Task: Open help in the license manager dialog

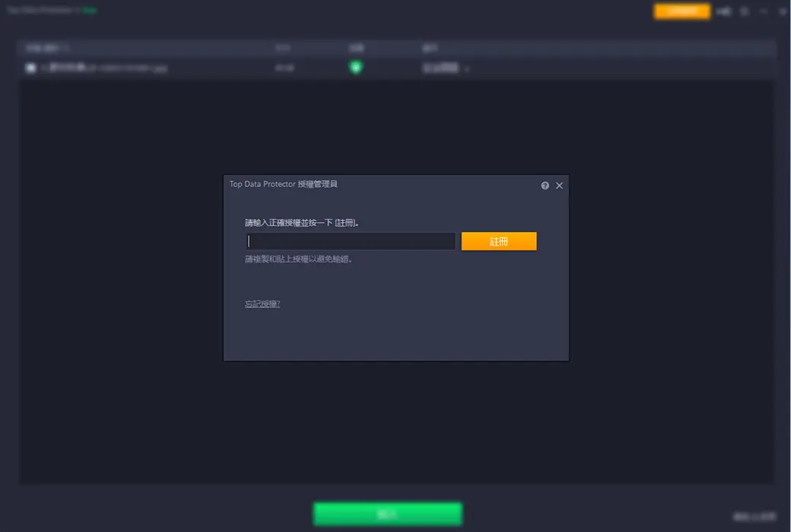Action: point(545,185)
